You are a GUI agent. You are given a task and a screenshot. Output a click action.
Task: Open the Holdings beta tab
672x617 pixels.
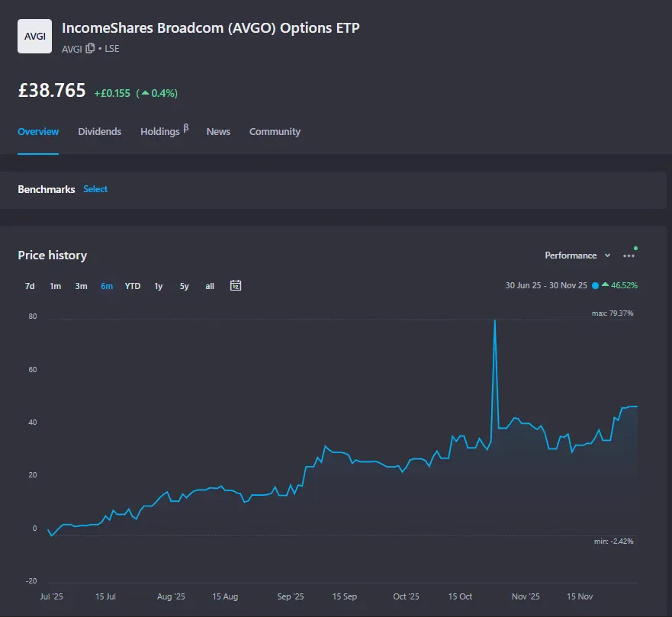[165, 130]
